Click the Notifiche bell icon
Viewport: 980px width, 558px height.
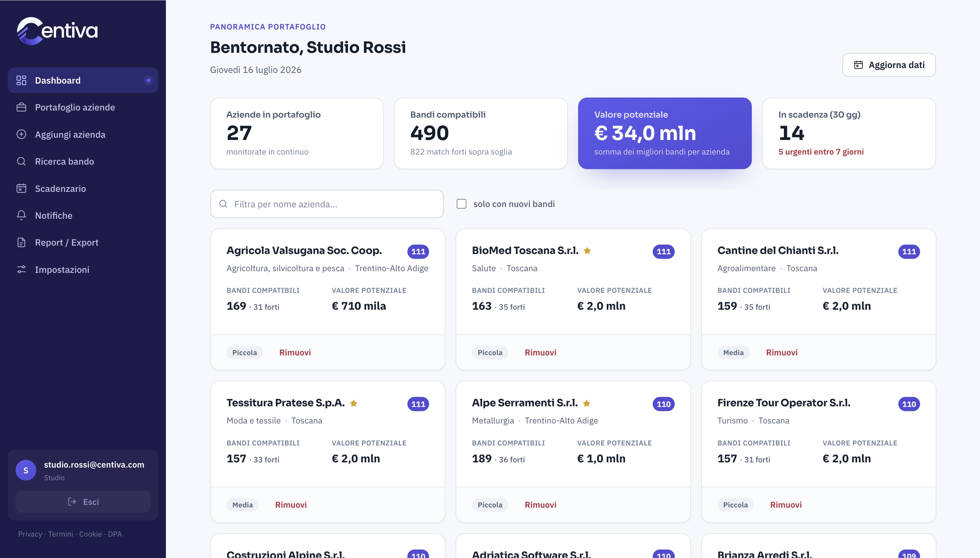21,215
